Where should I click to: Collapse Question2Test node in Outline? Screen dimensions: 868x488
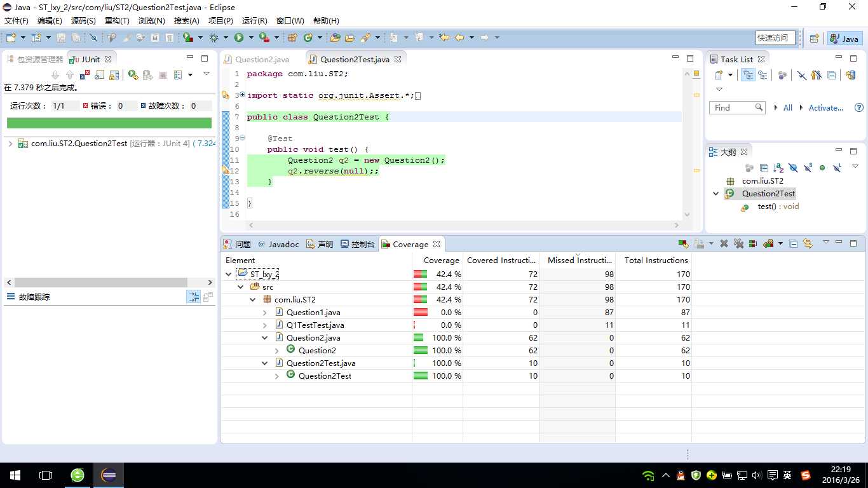click(716, 194)
